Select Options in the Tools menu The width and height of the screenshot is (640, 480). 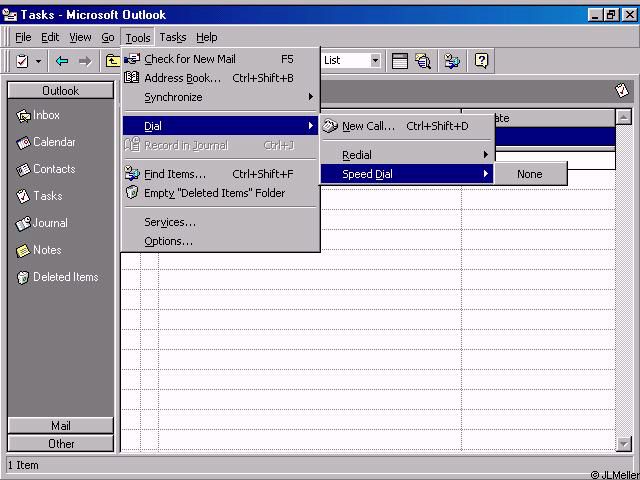point(168,241)
